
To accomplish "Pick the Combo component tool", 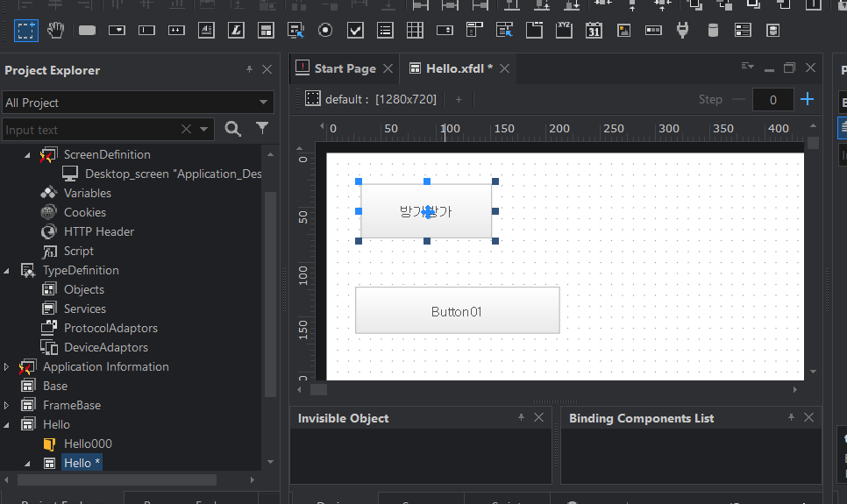I will pyautogui.click(x=117, y=31).
